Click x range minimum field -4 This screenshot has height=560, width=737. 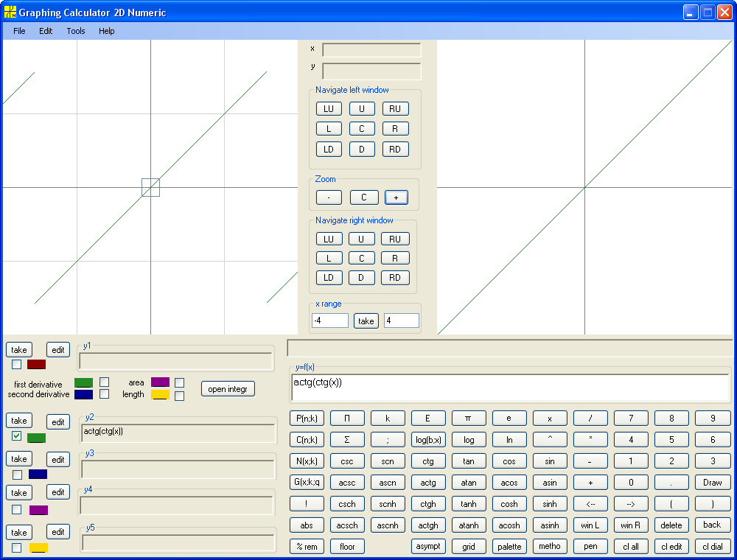coord(330,321)
